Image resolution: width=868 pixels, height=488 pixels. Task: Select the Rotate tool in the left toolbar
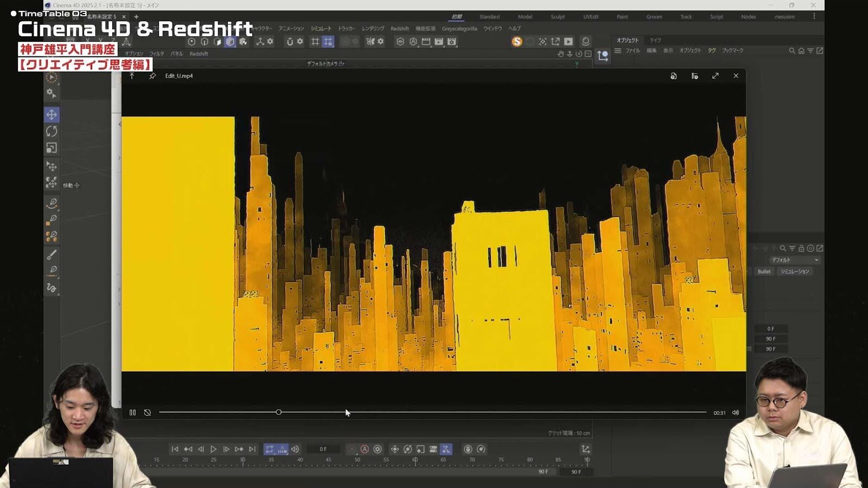(x=52, y=131)
